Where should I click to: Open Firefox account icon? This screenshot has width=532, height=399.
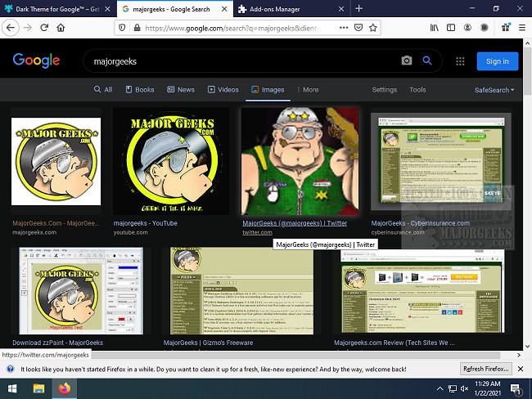(x=467, y=28)
